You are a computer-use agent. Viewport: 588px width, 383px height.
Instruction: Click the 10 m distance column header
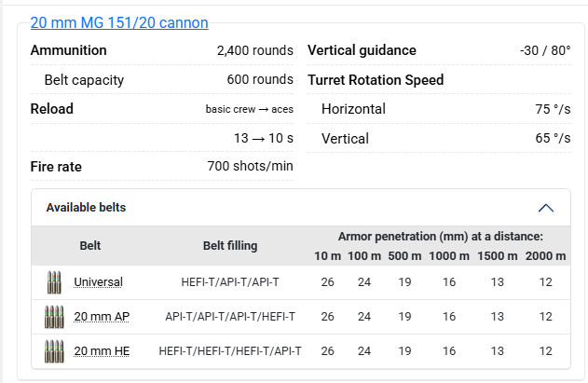point(327,256)
